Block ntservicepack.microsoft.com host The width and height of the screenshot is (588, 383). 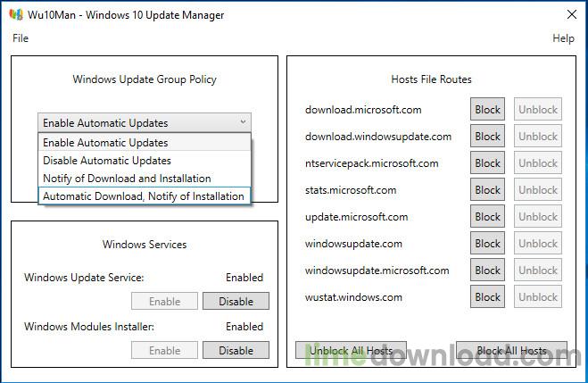[487, 163]
